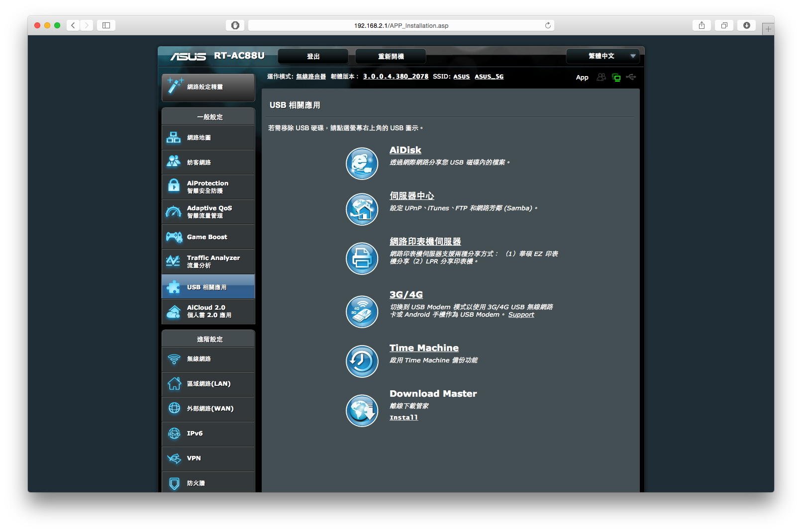Go to AiProtection settings
The height and width of the screenshot is (532, 802).
point(208,187)
